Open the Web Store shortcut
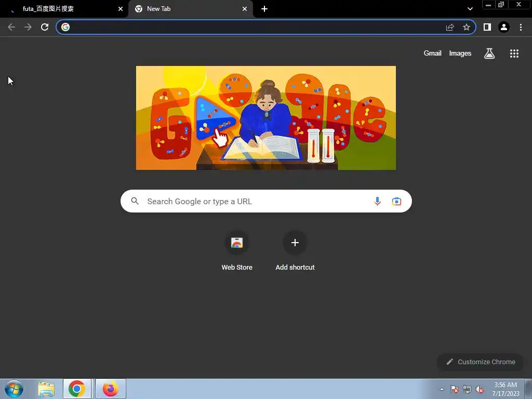Image resolution: width=532 pixels, height=399 pixels. pos(237,251)
